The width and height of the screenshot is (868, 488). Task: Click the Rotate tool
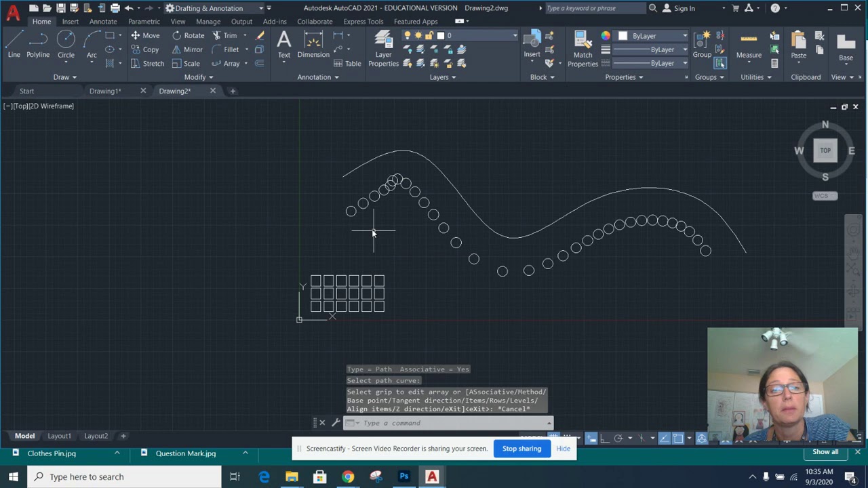(x=188, y=35)
